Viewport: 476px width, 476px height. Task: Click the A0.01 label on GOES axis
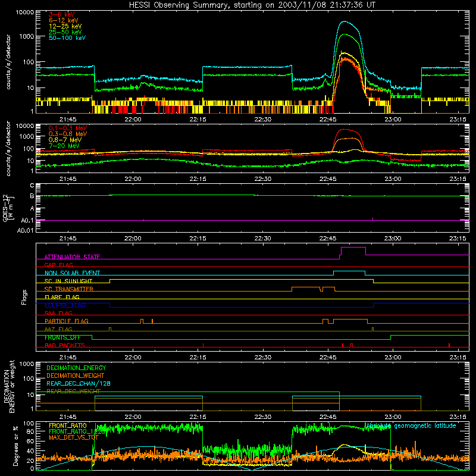(x=26, y=230)
